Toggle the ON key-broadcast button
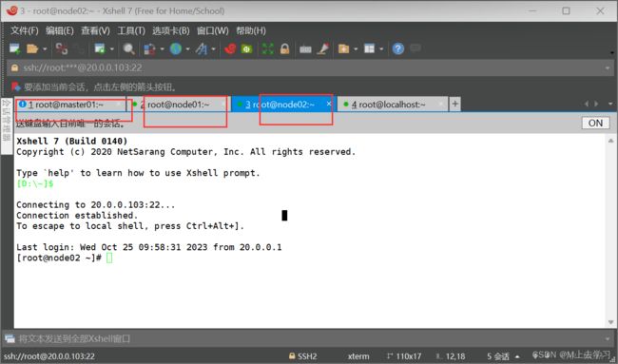Screen dimensions: 618x364 click(595, 123)
